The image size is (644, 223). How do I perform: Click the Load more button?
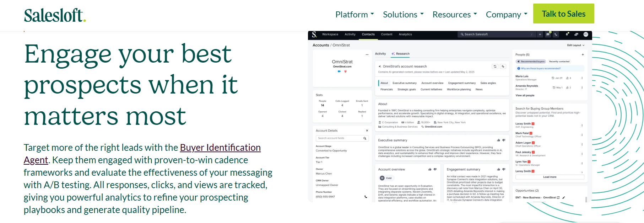(x=550, y=177)
